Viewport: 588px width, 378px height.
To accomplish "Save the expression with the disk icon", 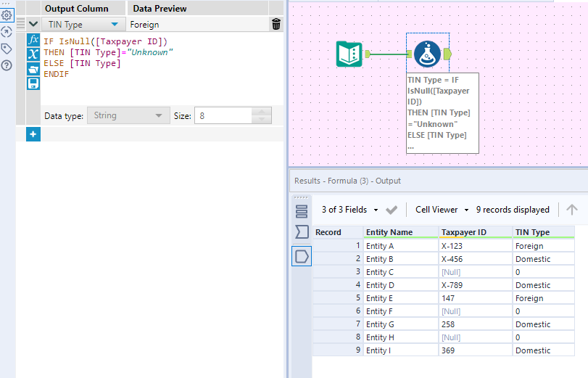I will click(33, 83).
